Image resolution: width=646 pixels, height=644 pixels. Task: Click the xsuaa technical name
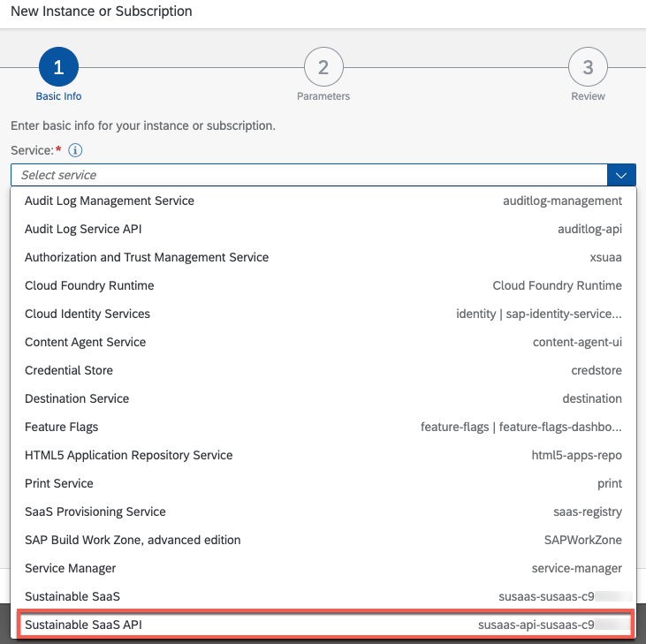pos(605,257)
